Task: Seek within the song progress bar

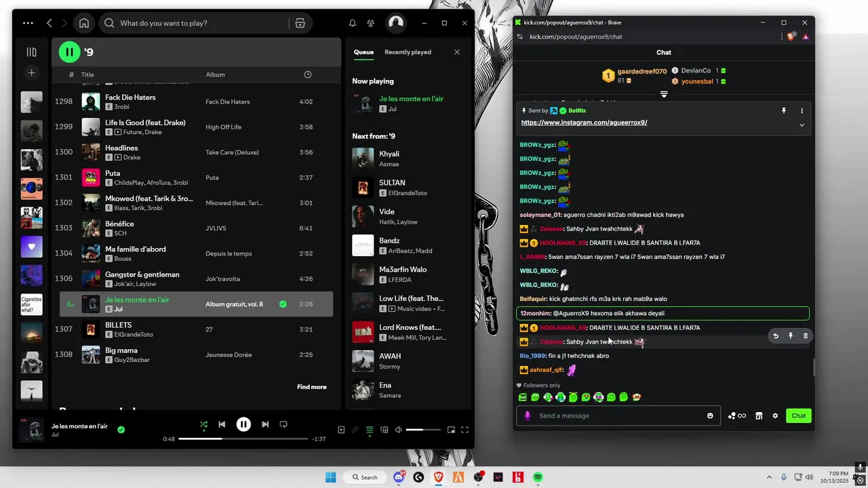Action: pyautogui.click(x=243, y=439)
